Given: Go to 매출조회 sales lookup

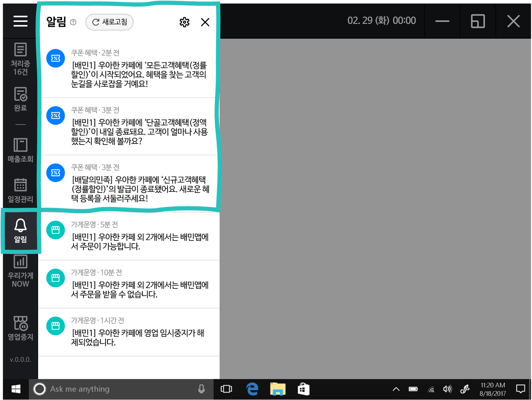Looking at the screenshot, I should 20,150.
